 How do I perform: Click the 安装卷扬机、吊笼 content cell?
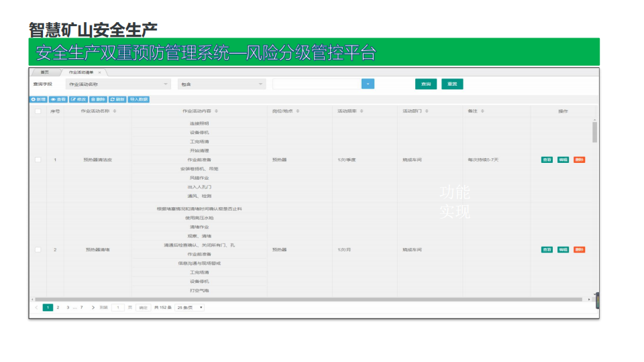pos(199,169)
